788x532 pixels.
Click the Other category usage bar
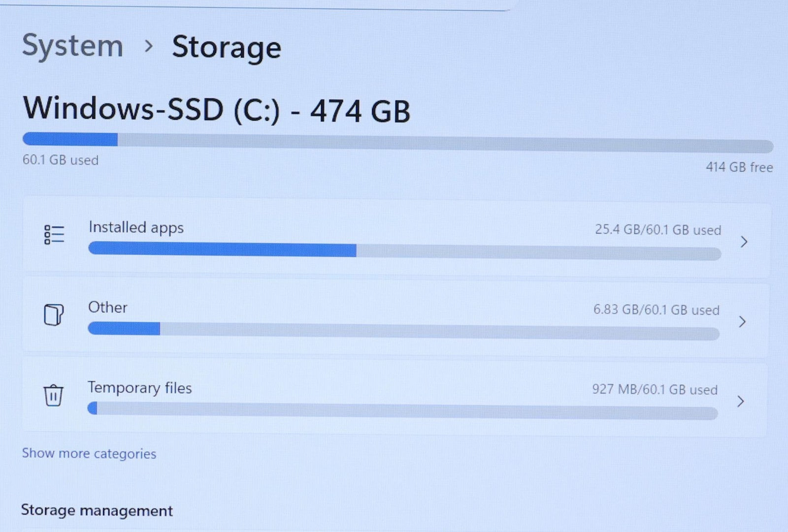(x=403, y=331)
